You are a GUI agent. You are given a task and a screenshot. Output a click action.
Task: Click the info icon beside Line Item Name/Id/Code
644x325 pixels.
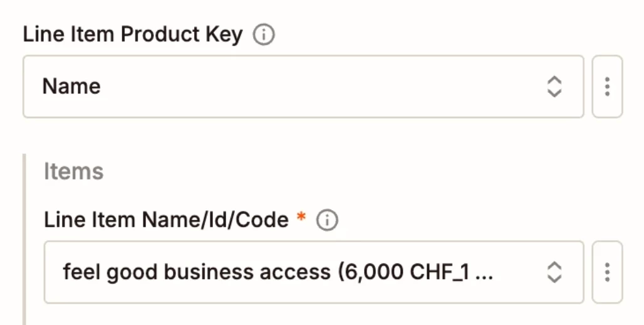click(x=327, y=220)
